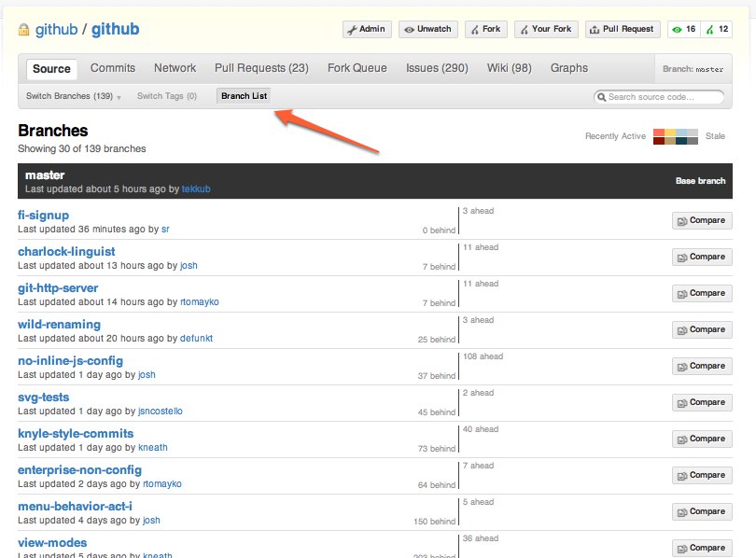Click the 'Showing 30 of 139 branches' text
756x558 pixels.
pos(82,148)
